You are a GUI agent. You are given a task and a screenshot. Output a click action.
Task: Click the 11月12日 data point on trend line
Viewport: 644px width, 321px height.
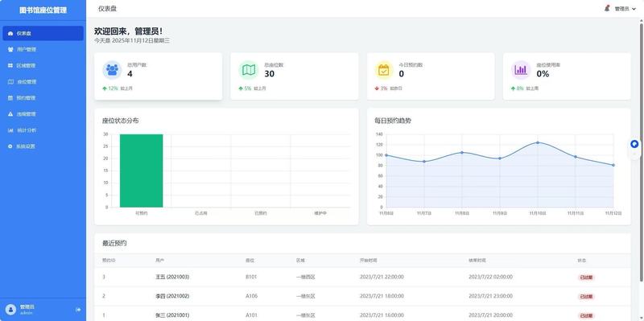[613, 165]
